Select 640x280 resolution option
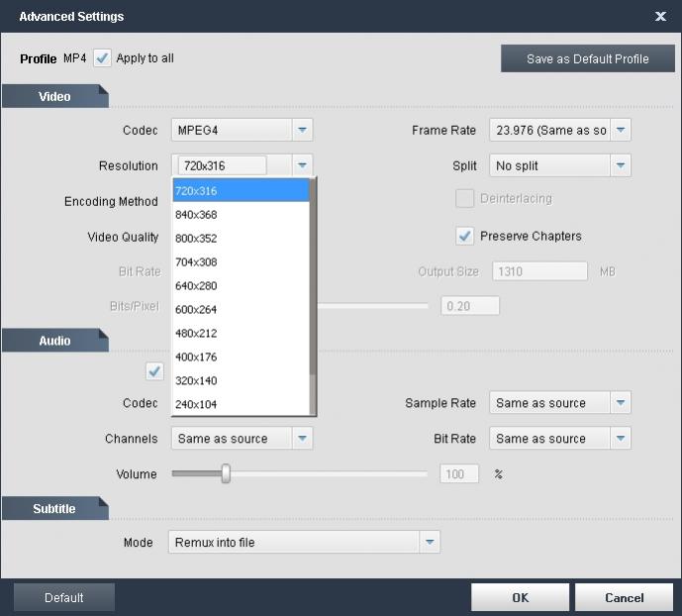The image size is (682, 616). [241, 286]
